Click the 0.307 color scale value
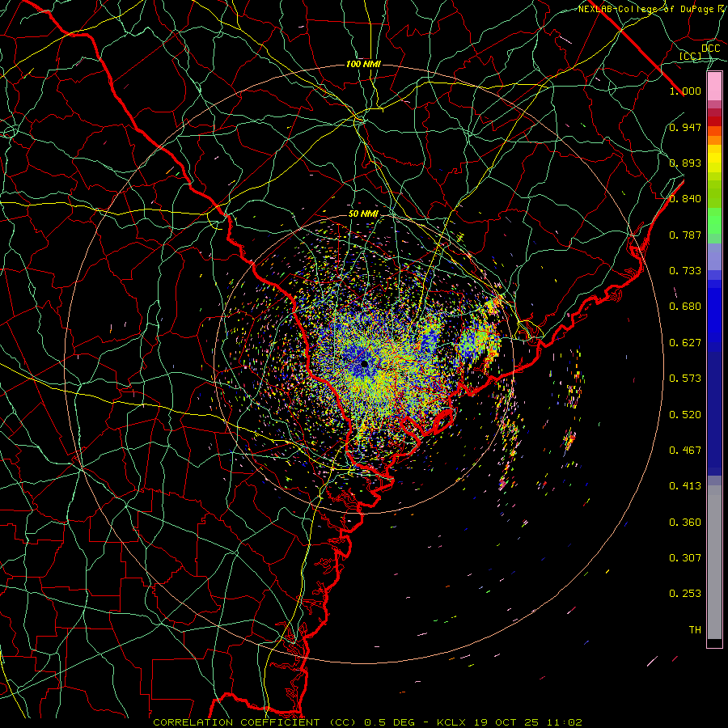The height and width of the screenshot is (728, 728). pyautogui.click(x=685, y=557)
